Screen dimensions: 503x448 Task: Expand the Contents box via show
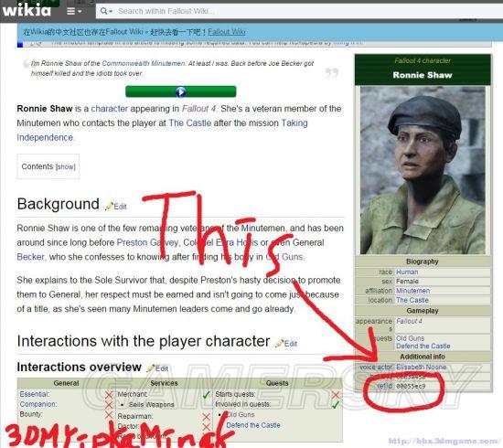click(x=66, y=166)
